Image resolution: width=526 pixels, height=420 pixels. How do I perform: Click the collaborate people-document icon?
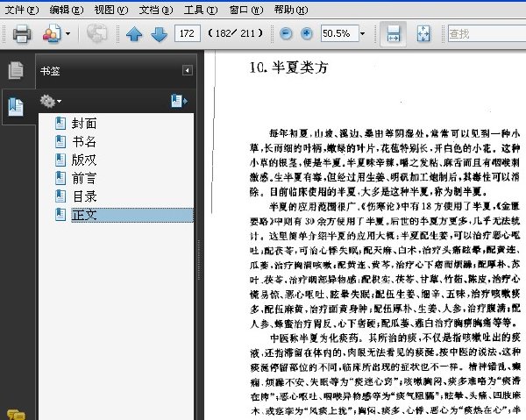pyautogui.click(x=52, y=33)
